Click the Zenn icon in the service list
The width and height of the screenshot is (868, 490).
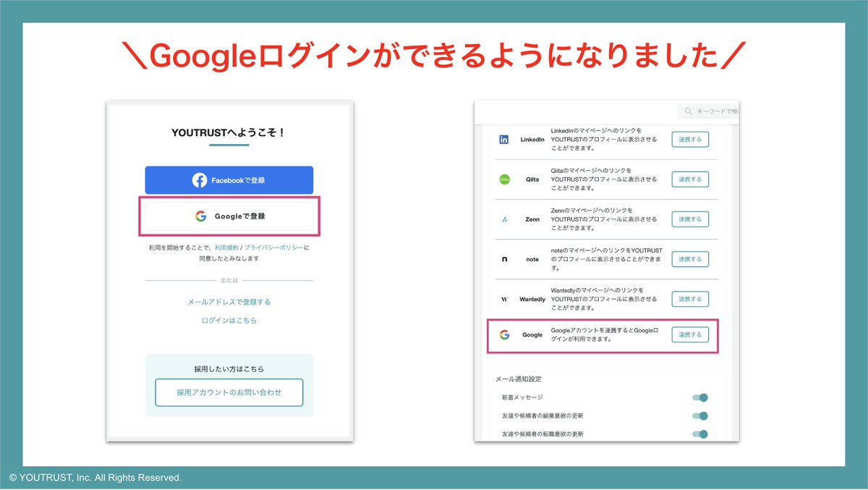point(504,219)
